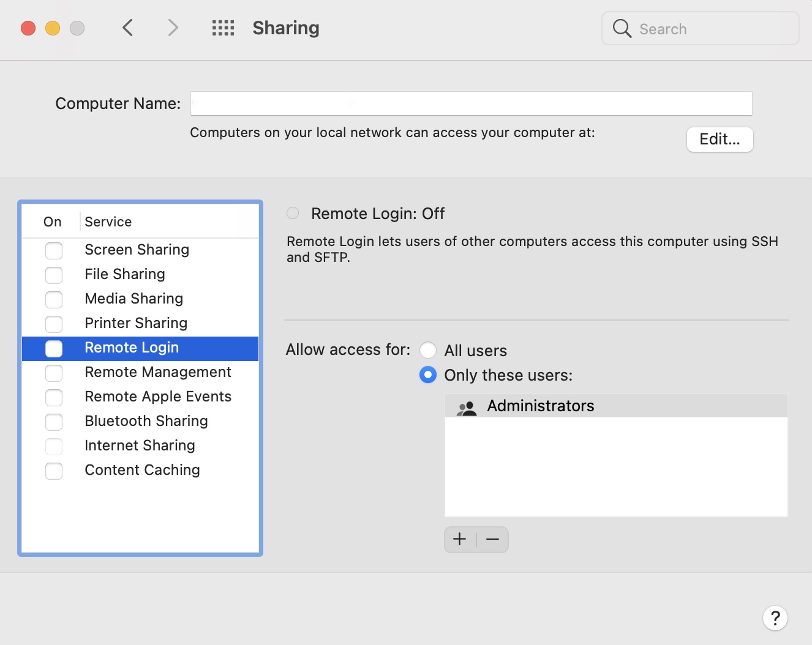Go back with the left chevron
This screenshot has height=645, width=812.
coord(127,28)
